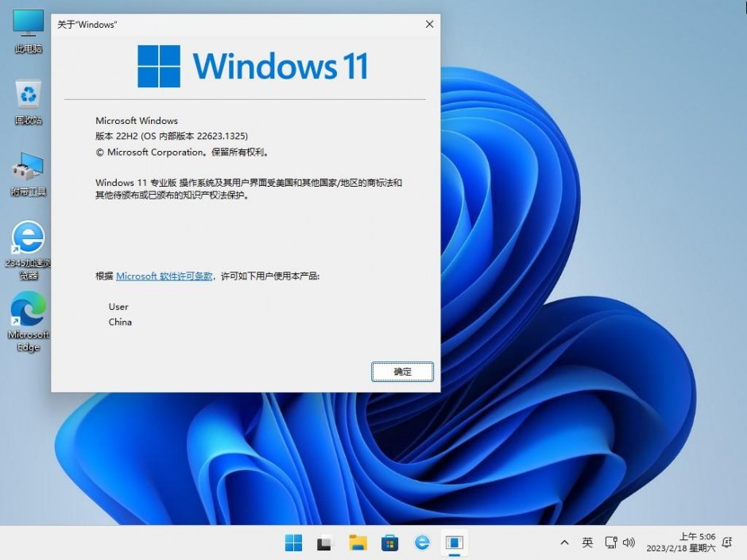
Task: Open the 2345 browser from the taskbar
Action: pyautogui.click(x=422, y=543)
